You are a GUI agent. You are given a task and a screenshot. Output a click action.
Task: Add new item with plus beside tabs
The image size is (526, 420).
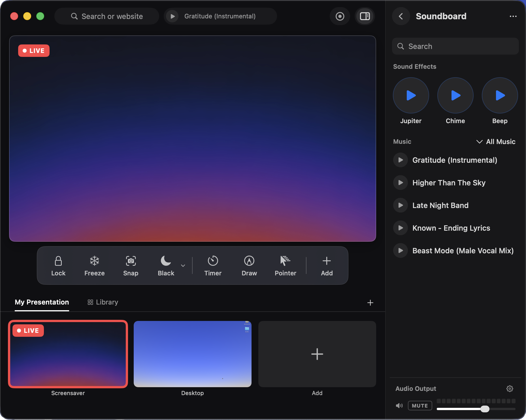pos(370,303)
